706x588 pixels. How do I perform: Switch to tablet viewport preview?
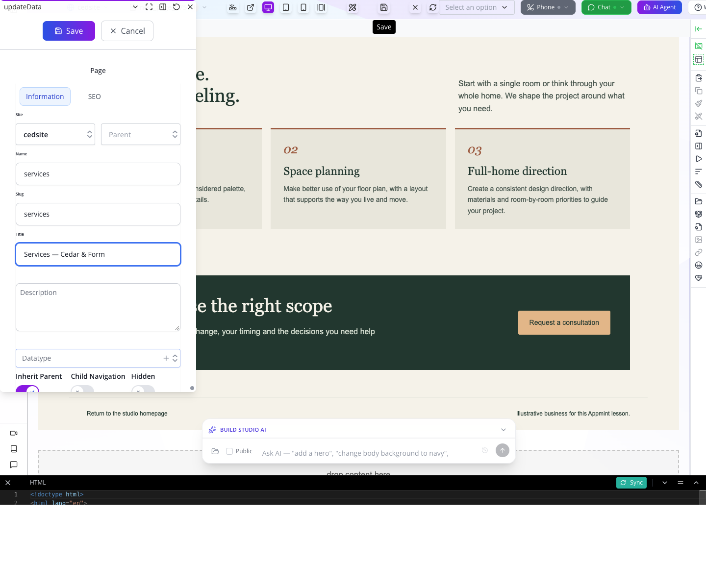point(286,7)
